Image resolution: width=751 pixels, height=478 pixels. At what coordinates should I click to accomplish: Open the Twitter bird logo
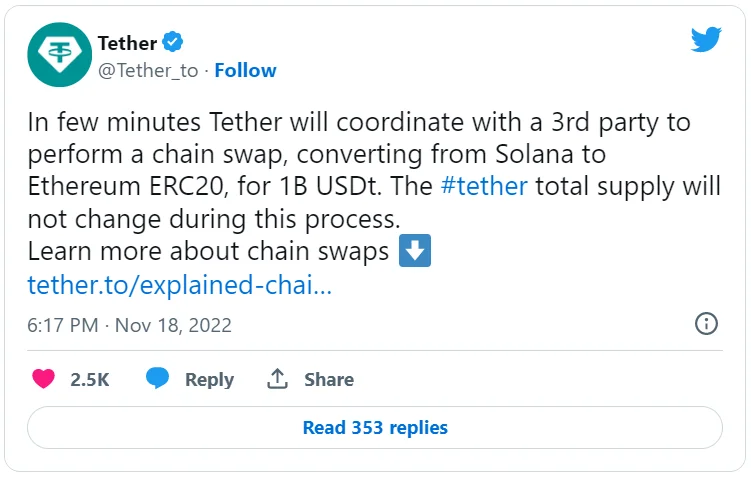(x=706, y=40)
